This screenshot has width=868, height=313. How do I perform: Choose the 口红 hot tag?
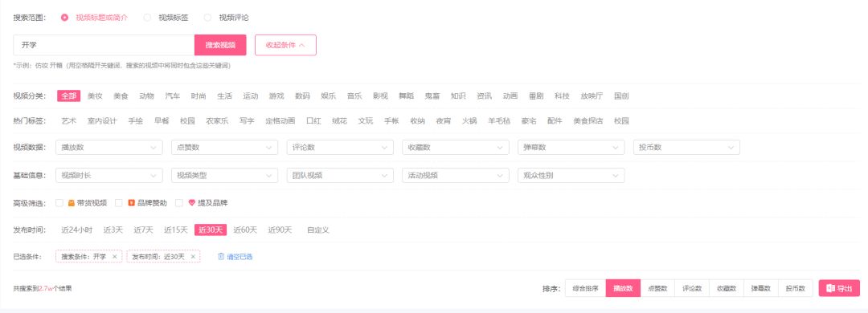(x=314, y=120)
